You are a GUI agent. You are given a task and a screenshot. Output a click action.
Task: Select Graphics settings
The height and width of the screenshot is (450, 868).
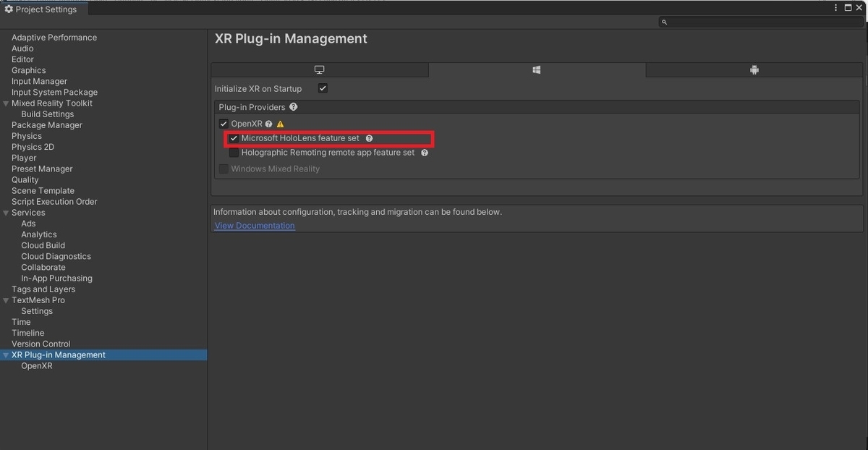pos(29,70)
